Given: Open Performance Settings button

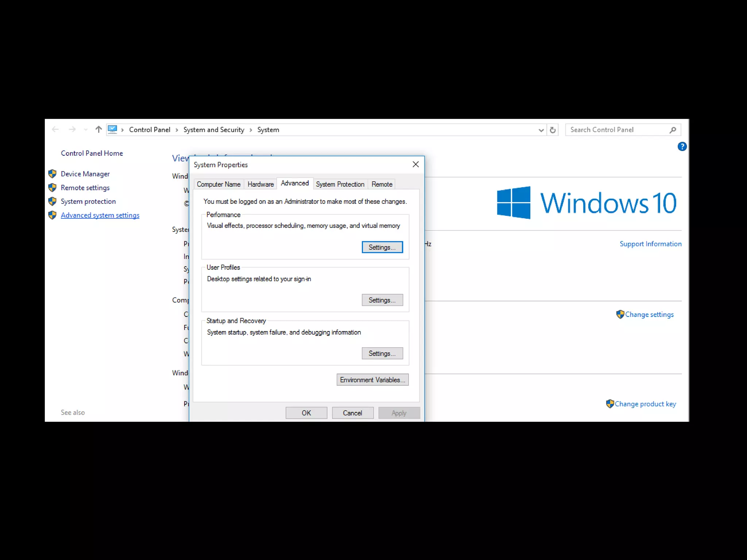Looking at the screenshot, I should (382, 247).
